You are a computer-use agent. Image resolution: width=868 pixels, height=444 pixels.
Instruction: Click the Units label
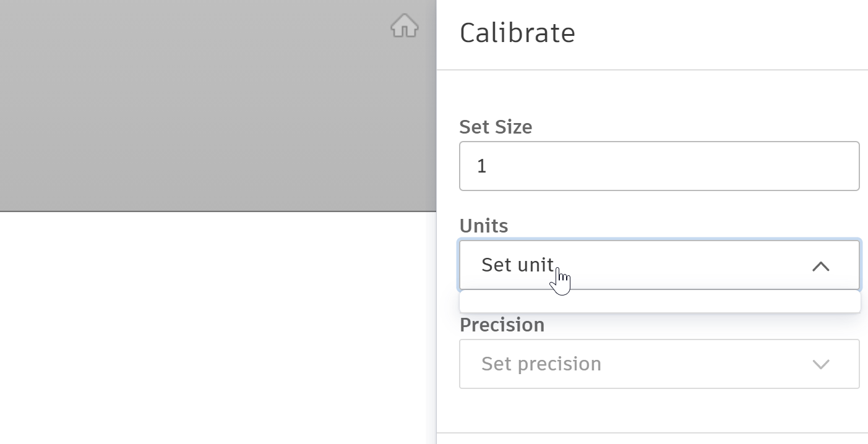pos(484,226)
